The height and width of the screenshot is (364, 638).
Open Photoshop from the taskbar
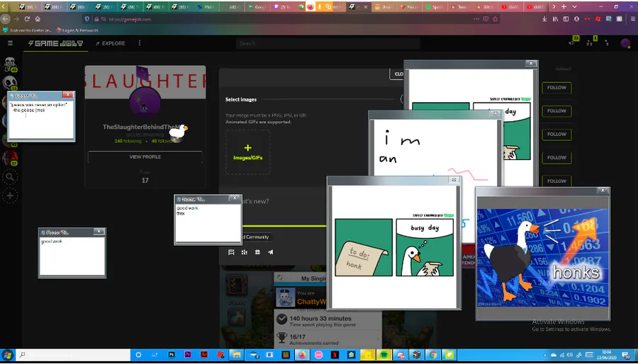pyautogui.click(x=172, y=355)
